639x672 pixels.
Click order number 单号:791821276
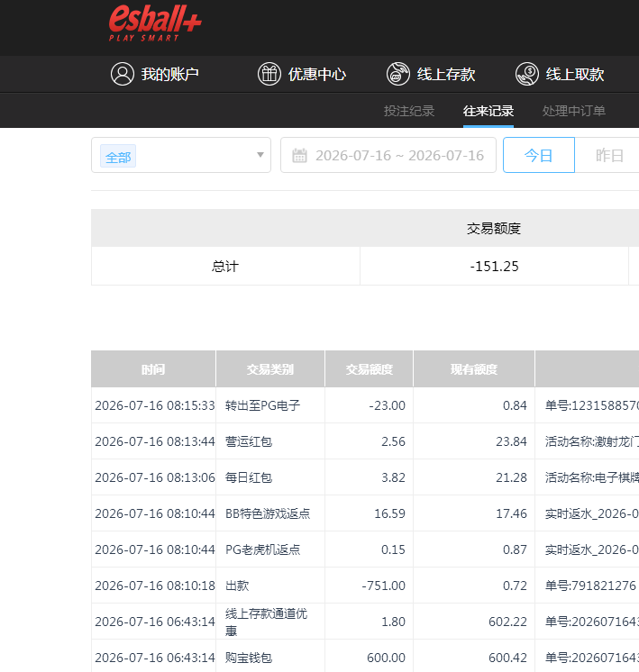point(590,586)
